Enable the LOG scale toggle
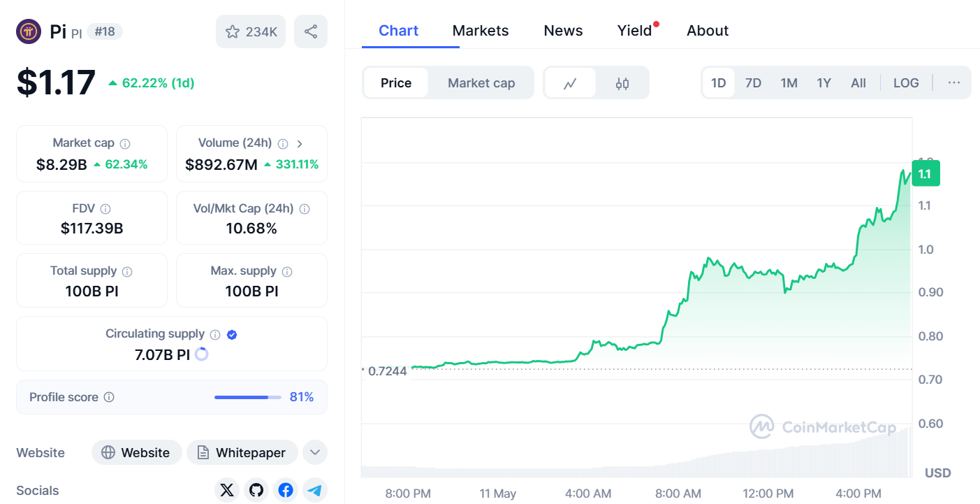Screen dimensions: 980x504 point(906,83)
